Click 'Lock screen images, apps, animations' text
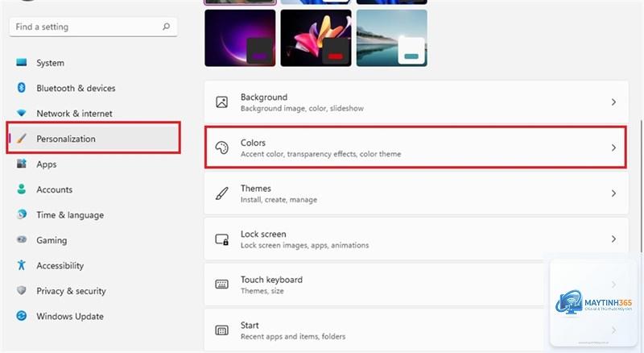Image resolution: width=644 pixels, height=353 pixels. [x=305, y=245]
